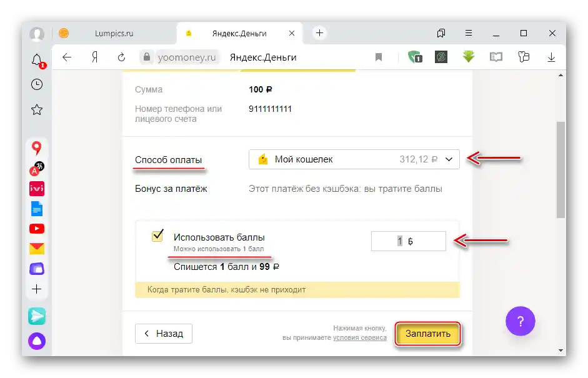This screenshot has width=588, height=378.
Task: Click Можно использовать 1 балл hint
Action: coord(219,249)
